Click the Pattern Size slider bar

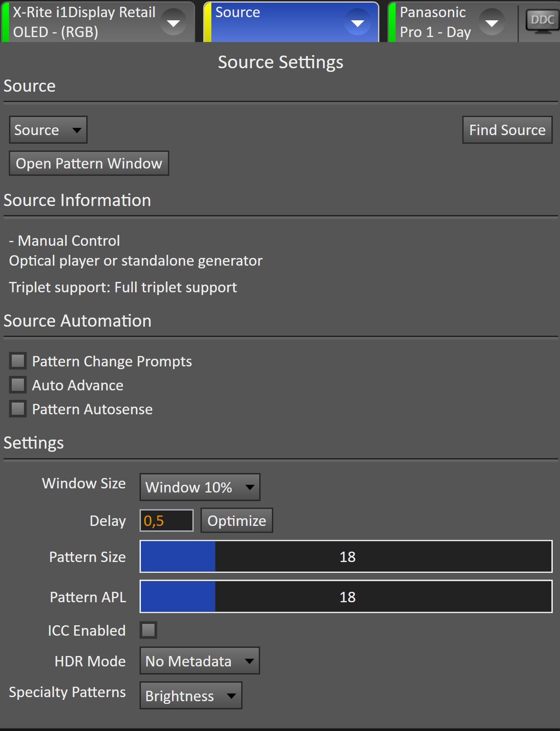(346, 557)
